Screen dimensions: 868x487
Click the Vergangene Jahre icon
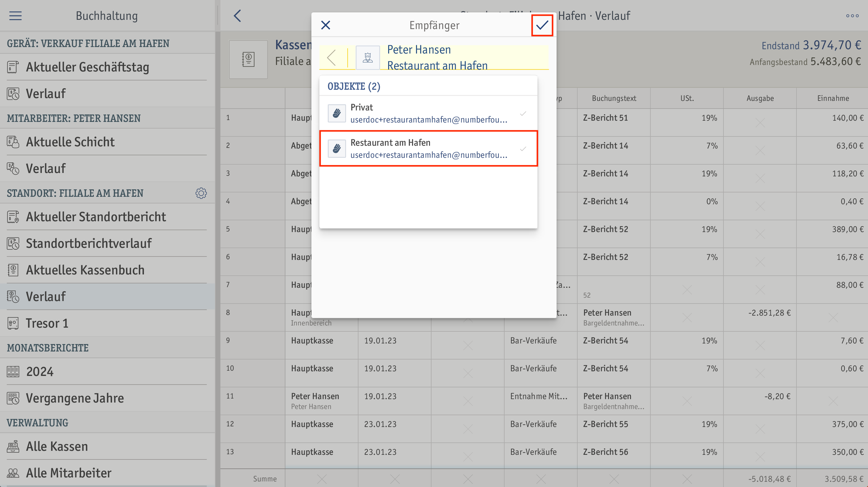pyautogui.click(x=13, y=399)
